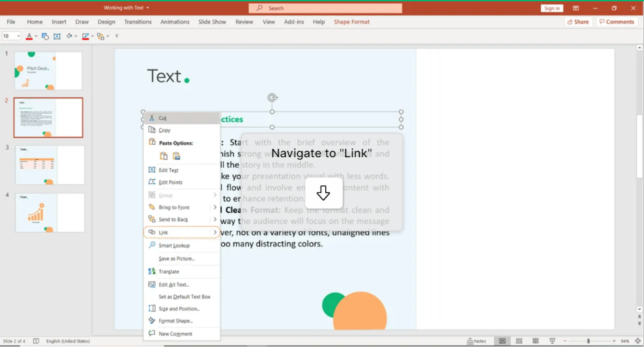Expand the Font Color dropdown arrow

pyautogui.click(x=36, y=36)
